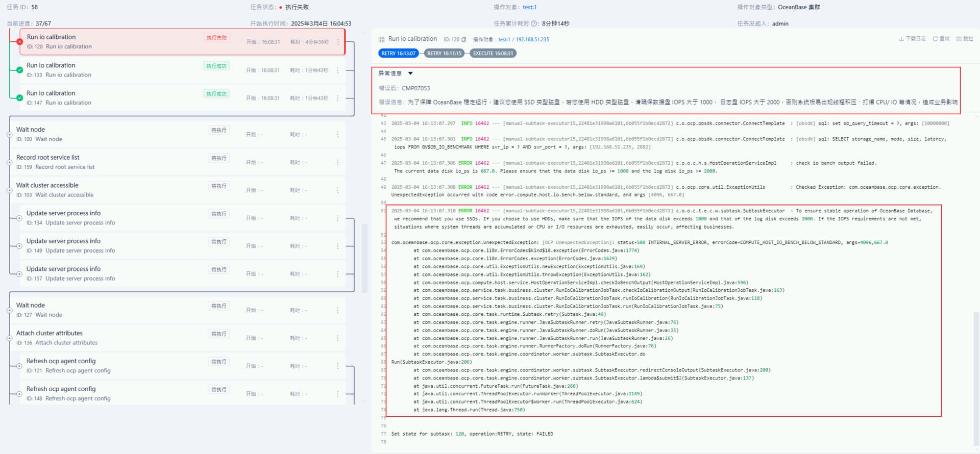The width and height of the screenshot is (980, 454).
Task: Click pending circle of Wait cluster accessible
Action: (9, 190)
